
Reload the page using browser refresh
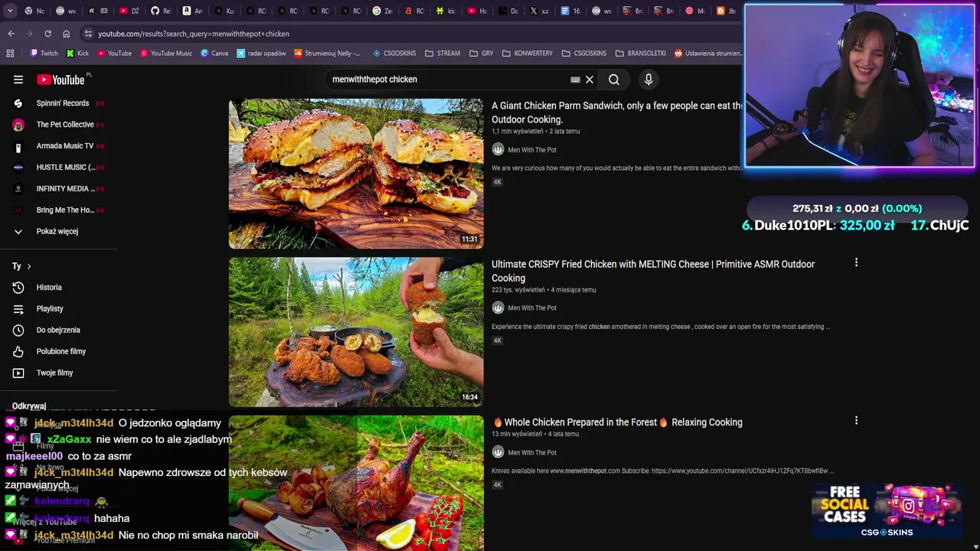point(47,34)
